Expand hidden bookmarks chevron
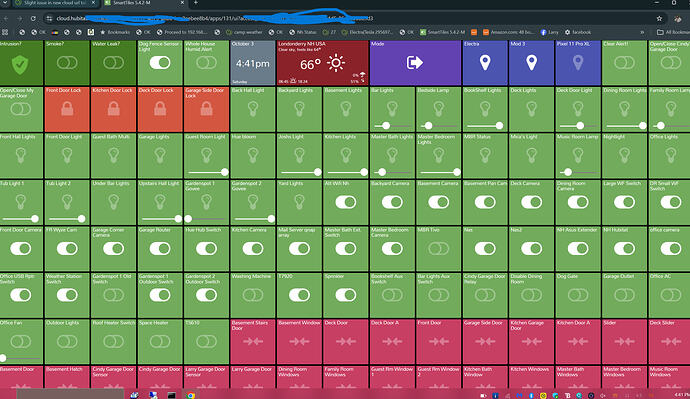This screenshot has height=399, width=690. tap(642, 32)
